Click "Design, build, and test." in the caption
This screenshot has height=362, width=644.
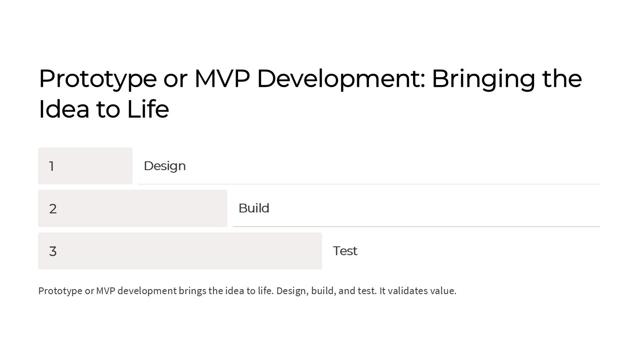pos(326,291)
